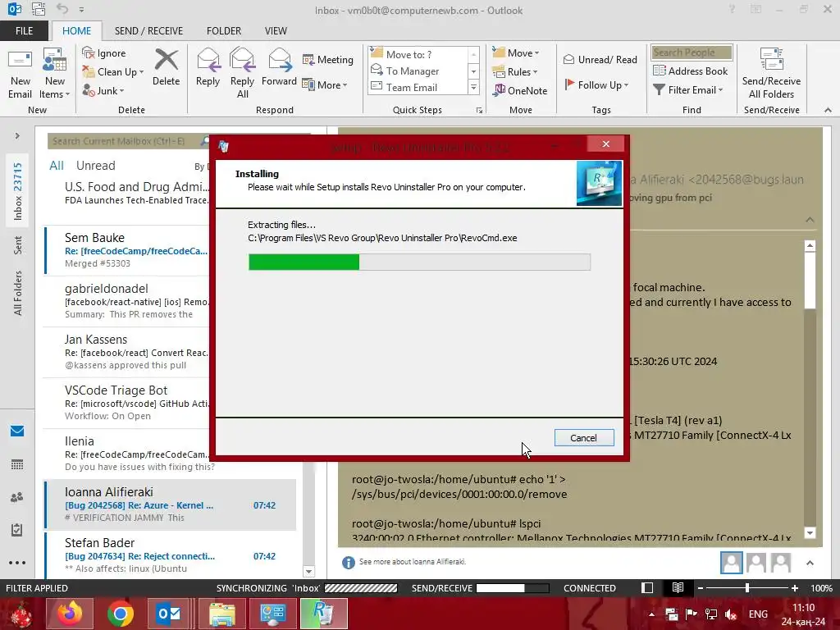The width and height of the screenshot is (840, 630).
Task: Show All messages filter
Action: coord(57,166)
